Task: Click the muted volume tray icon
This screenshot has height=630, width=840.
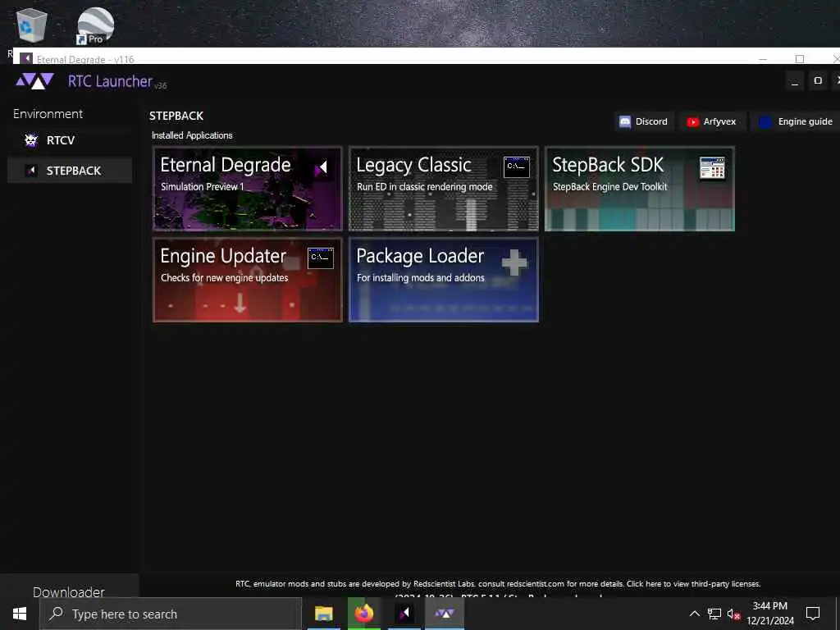Action: [733, 614]
